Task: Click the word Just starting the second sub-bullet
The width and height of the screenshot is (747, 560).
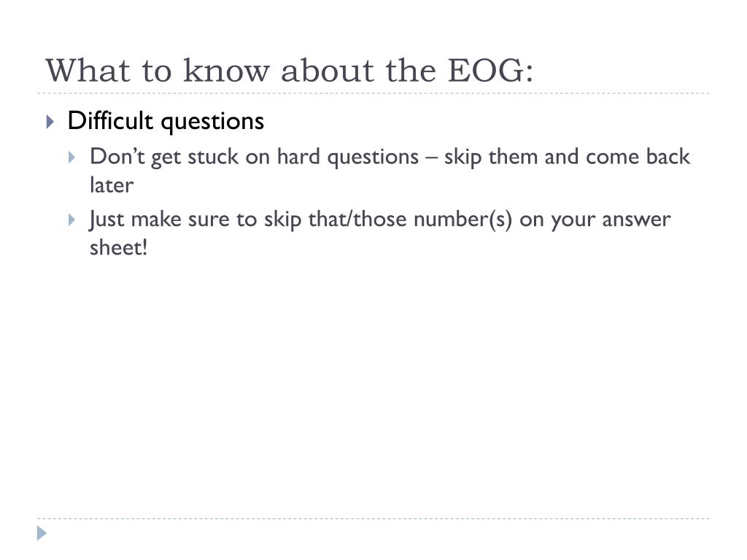Action: [x=107, y=220]
